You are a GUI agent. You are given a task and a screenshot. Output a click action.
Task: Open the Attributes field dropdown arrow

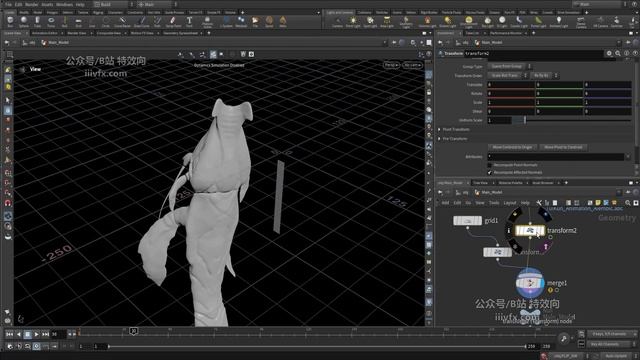[x=628, y=157]
